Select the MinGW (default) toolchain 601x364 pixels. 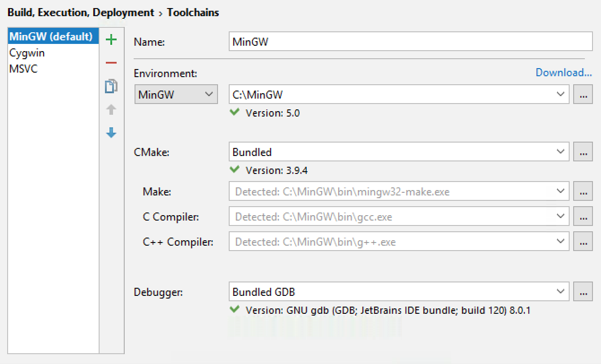coord(51,36)
